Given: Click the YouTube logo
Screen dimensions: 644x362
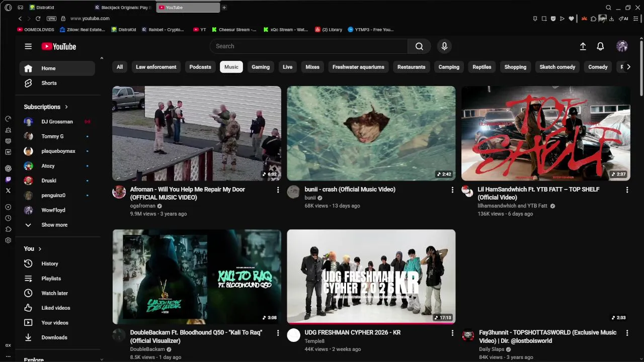Looking at the screenshot, I should [x=59, y=46].
